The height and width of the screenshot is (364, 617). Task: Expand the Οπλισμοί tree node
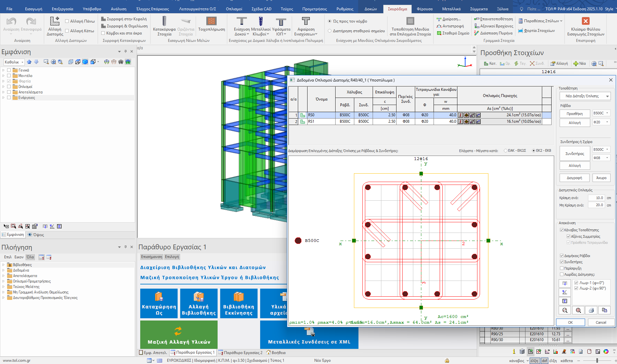pos(4,87)
